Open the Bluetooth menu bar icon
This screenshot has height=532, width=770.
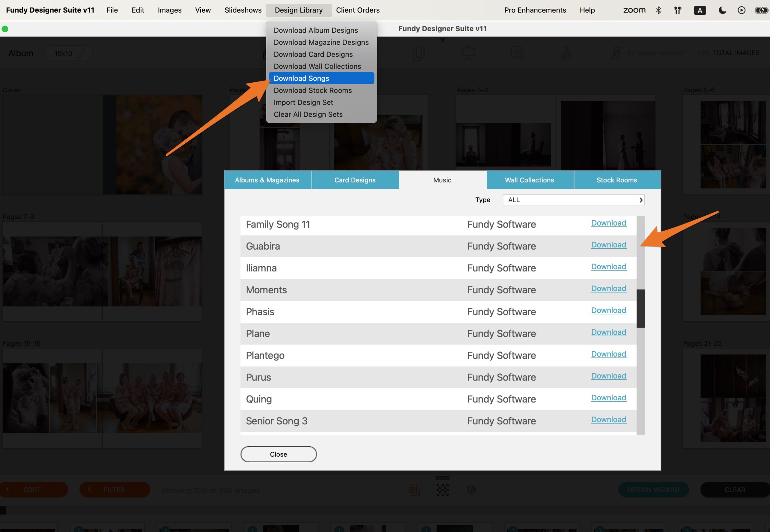coord(658,10)
